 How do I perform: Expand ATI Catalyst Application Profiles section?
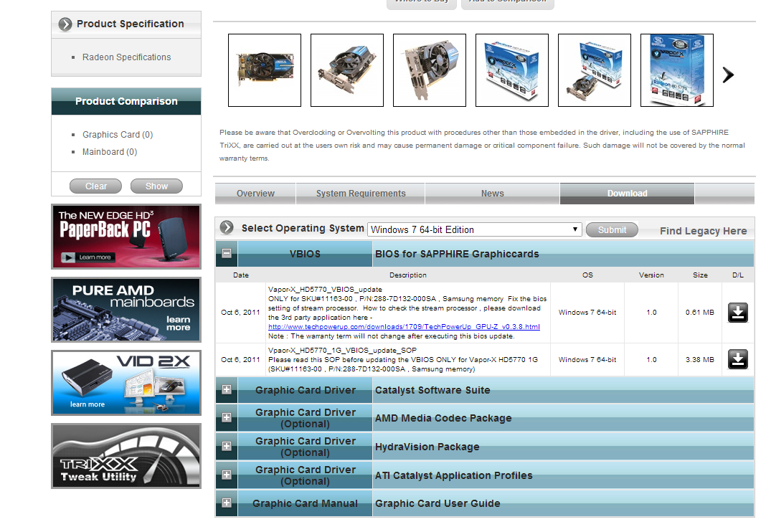point(227,475)
